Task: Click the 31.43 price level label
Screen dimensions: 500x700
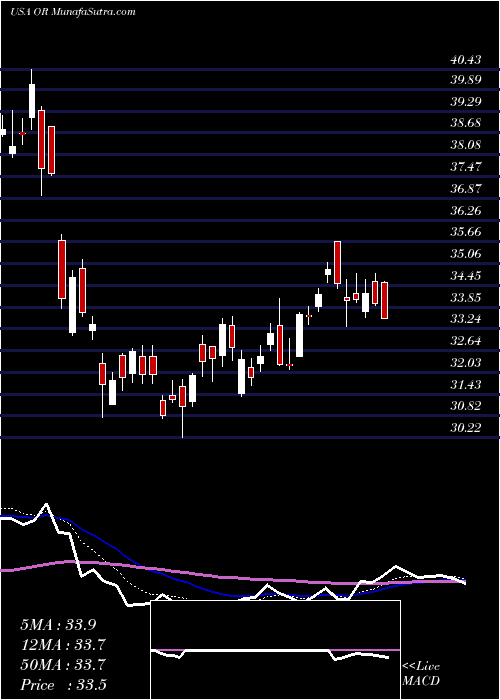Action: click(x=466, y=384)
